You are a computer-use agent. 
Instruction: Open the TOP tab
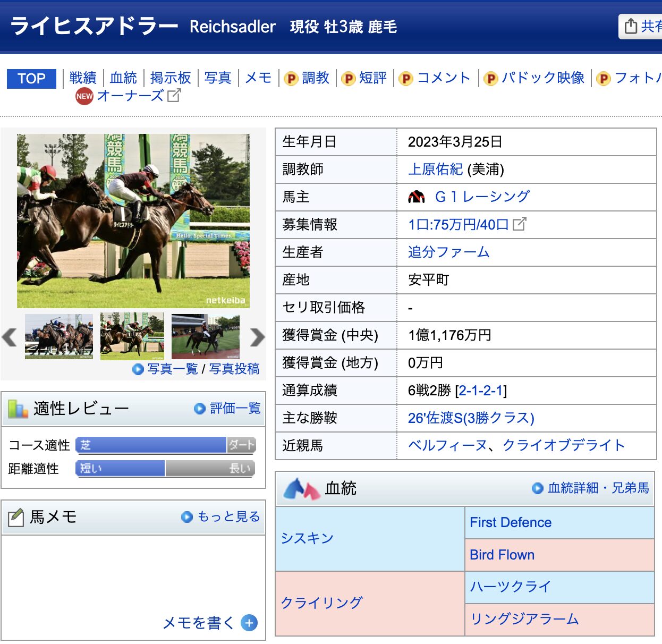31,79
